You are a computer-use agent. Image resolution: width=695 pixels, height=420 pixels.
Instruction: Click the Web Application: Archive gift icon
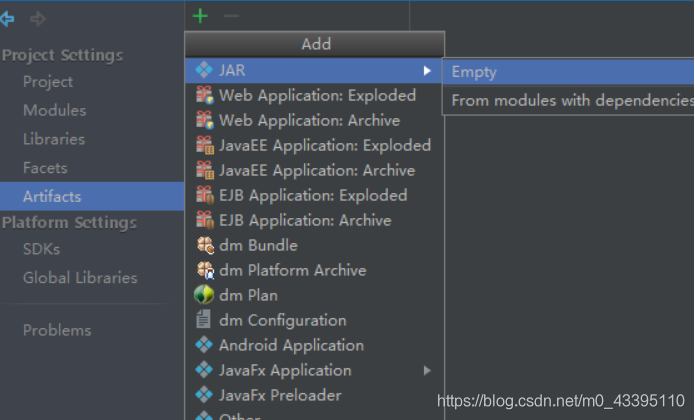tap(205, 120)
